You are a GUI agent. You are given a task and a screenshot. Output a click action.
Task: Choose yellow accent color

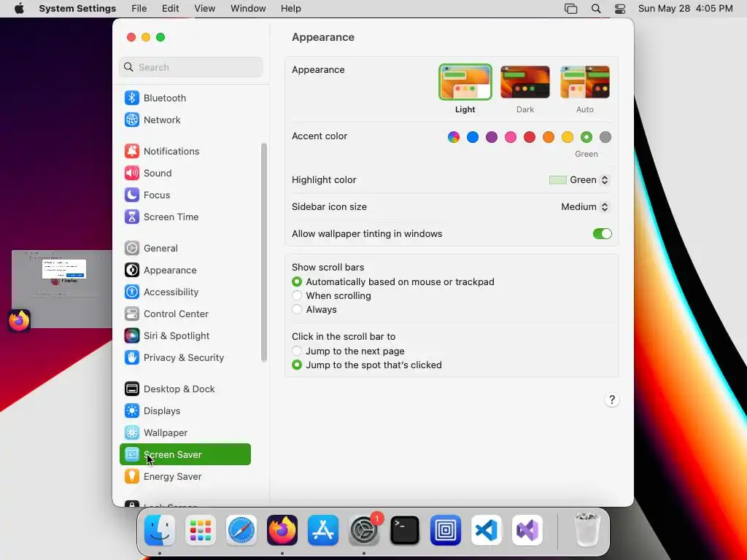[568, 137]
